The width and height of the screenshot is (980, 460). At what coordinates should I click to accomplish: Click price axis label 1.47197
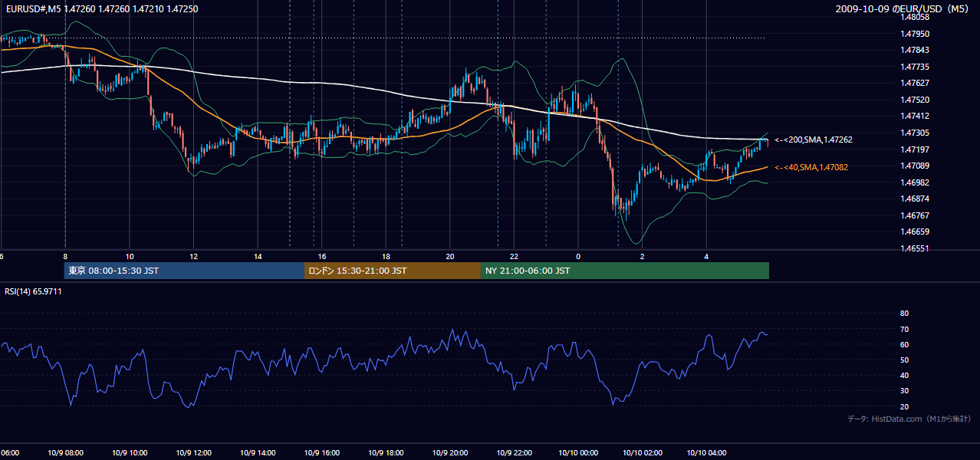(x=916, y=149)
